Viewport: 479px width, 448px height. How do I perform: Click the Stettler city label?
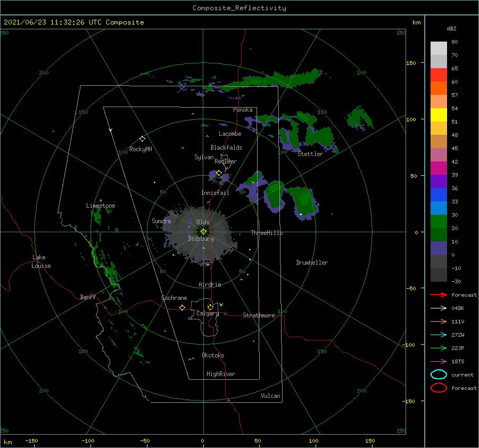310,154
